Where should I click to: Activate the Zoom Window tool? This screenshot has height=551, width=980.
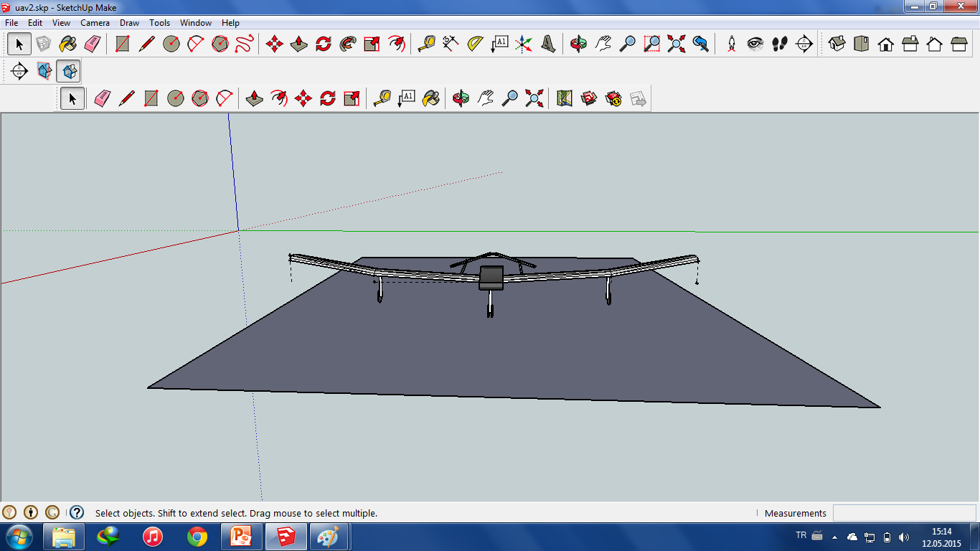pyautogui.click(x=652, y=44)
